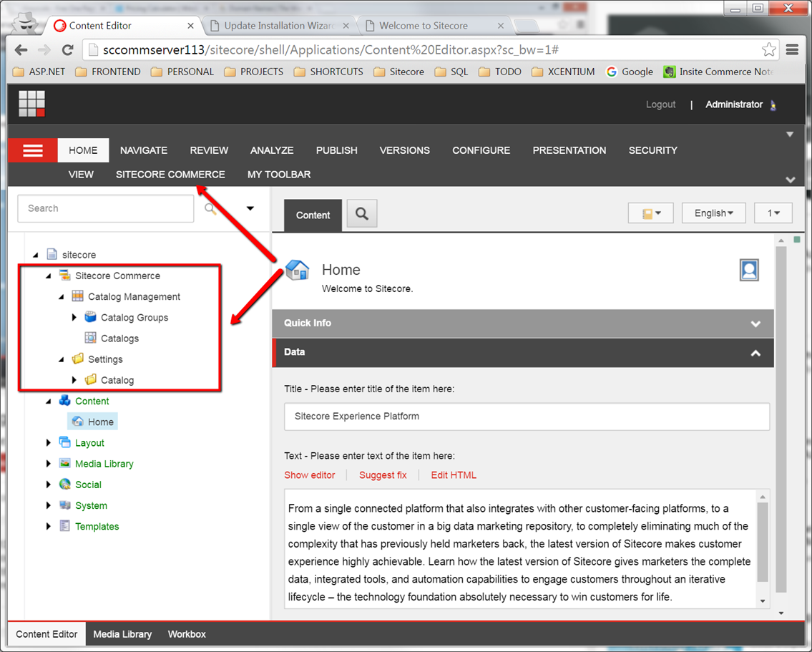Open the SECURITY ribbon tab
This screenshot has width=812, height=652.
(x=652, y=150)
